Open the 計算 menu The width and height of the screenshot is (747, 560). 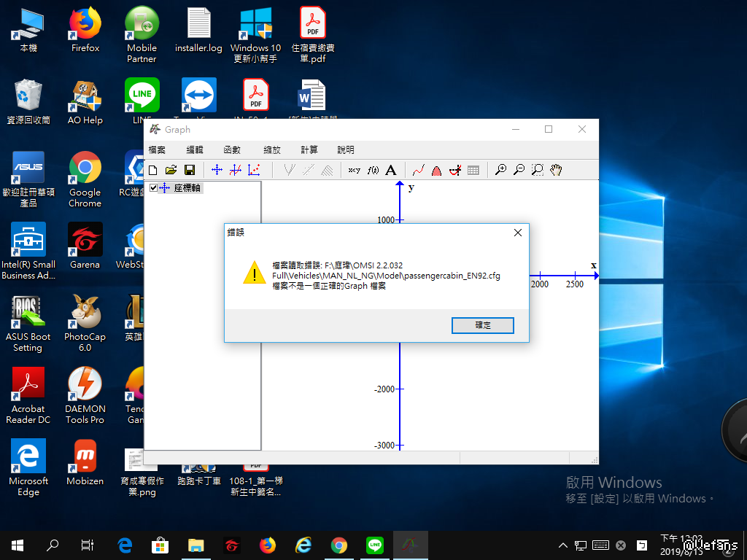coord(309,150)
